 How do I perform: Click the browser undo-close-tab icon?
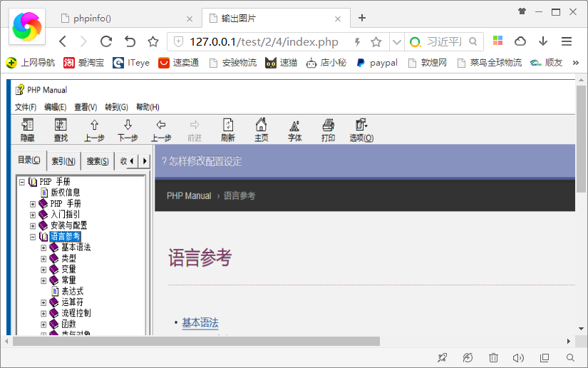tap(130, 41)
